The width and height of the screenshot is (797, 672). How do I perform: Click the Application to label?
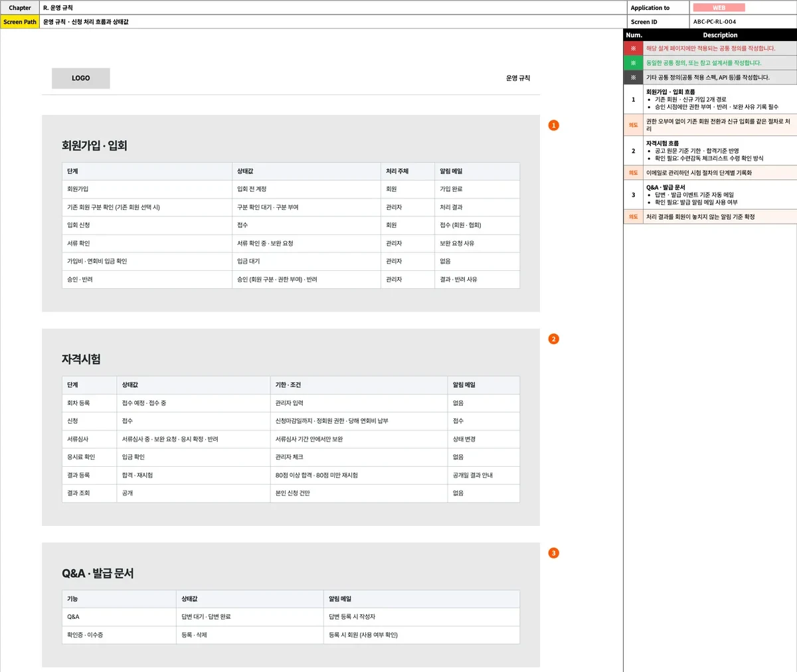[x=650, y=8]
